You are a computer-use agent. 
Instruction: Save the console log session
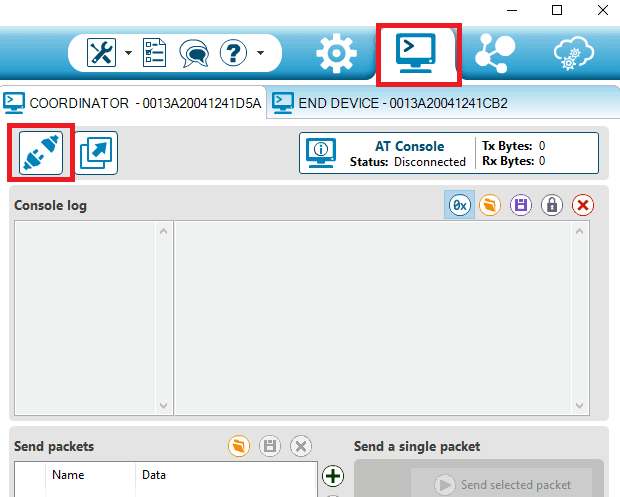[521, 205]
